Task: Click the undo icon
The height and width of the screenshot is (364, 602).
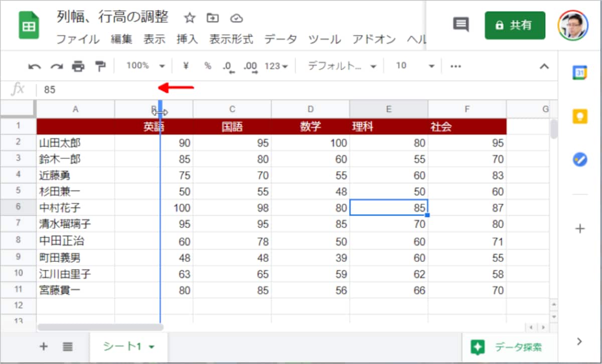Action: point(35,66)
